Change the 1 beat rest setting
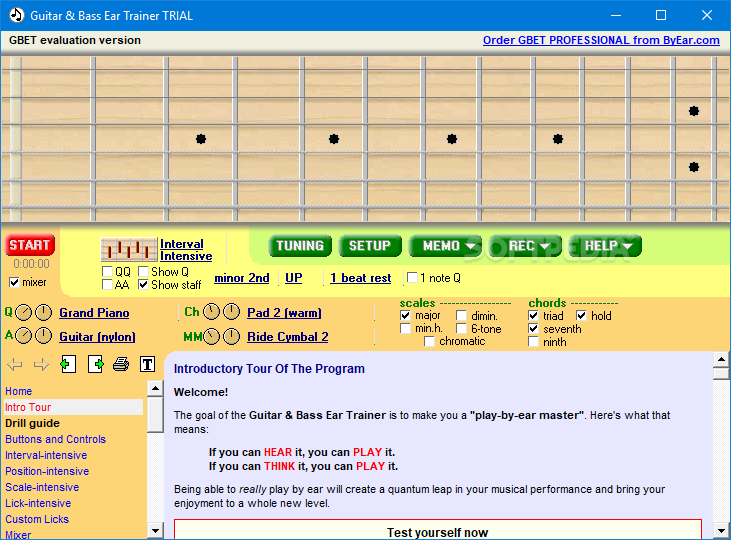Screen dimensions: 731x540 [x=360, y=278]
